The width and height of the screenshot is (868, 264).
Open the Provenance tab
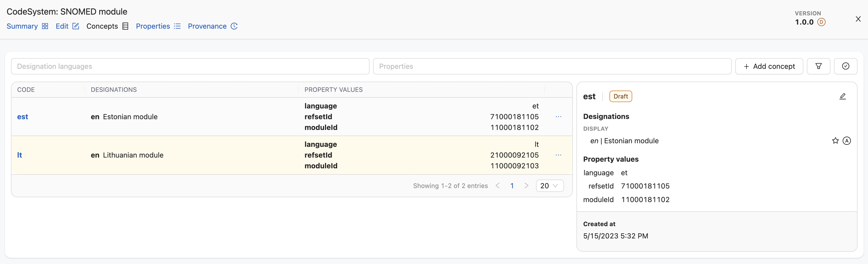tap(213, 26)
